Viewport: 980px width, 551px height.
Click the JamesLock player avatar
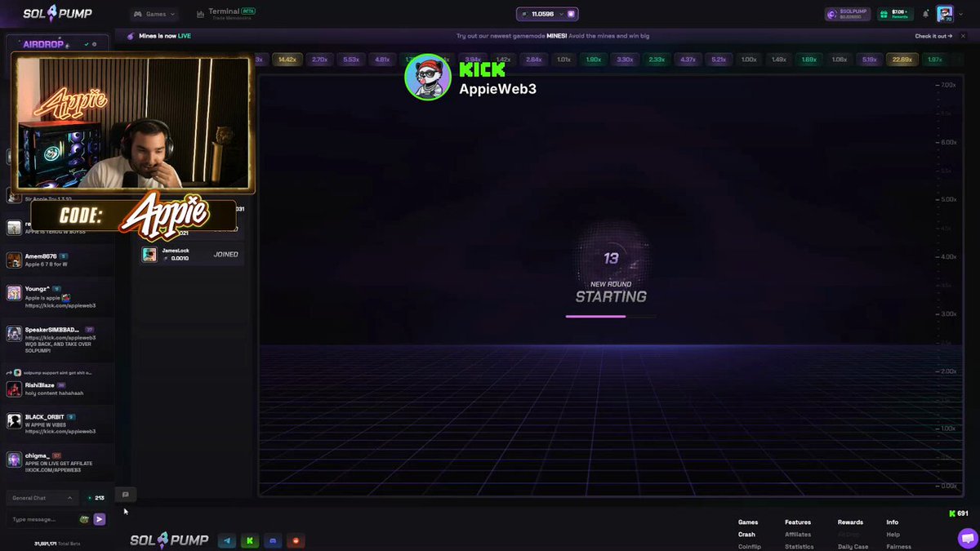[x=149, y=255]
